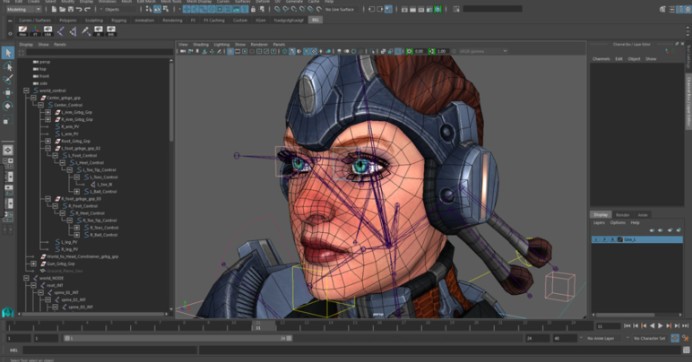Click the MEL command line input
The height and width of the screenshot is (362, 692).
[109, 350]
